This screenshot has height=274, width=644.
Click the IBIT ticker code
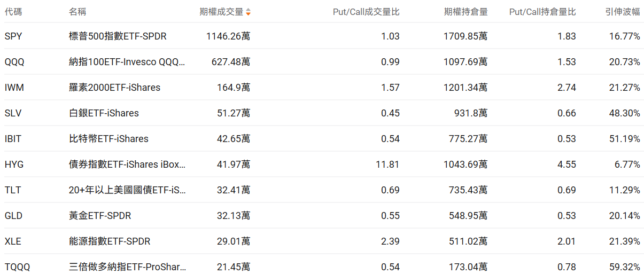tap(13, 139)
